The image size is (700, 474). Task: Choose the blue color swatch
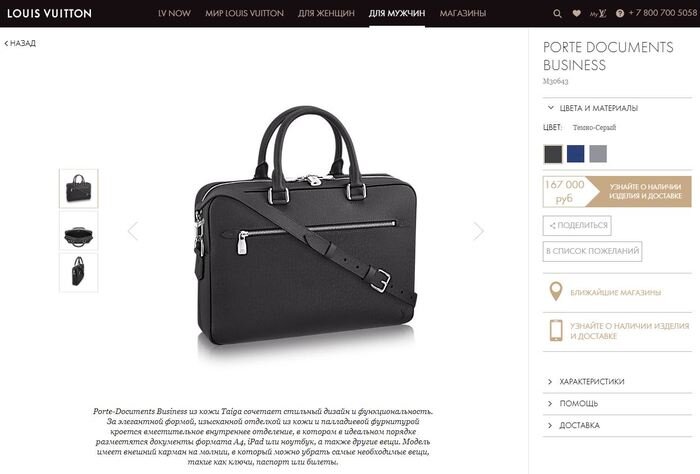[575, 154]
